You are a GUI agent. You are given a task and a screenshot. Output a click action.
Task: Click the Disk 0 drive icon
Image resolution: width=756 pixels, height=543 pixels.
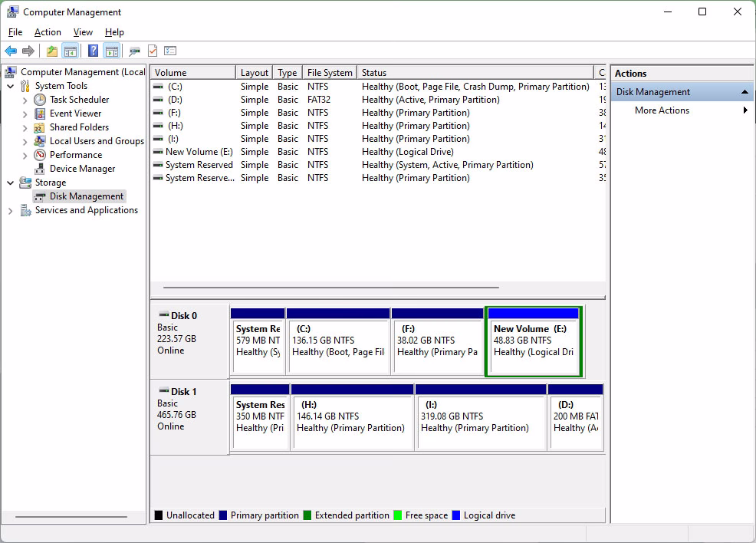click(x=164, y=314)
